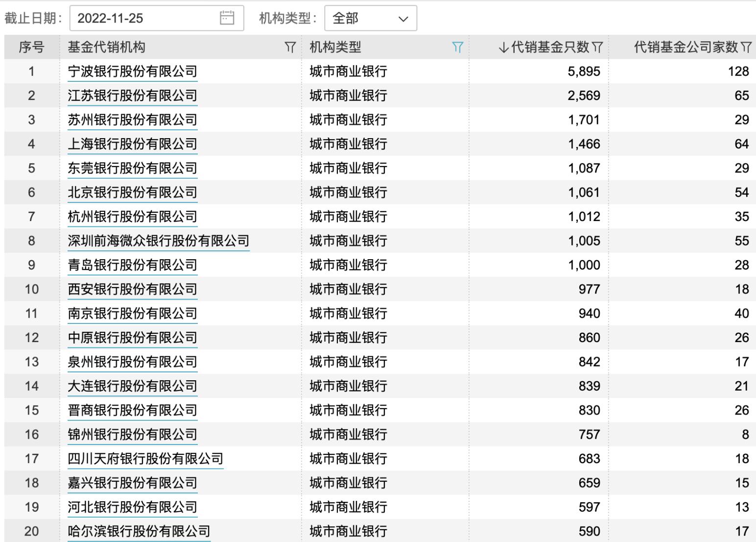Image resolution: width=756 pixels, height=542 pixels.
Task: Select row number 10 cell
Action: pos(32,289)
